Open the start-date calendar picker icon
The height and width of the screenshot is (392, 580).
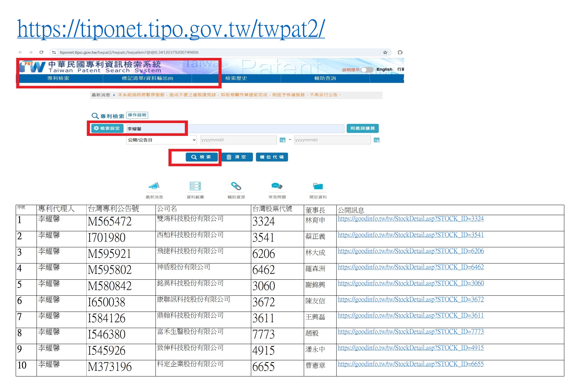click(283, 140)
